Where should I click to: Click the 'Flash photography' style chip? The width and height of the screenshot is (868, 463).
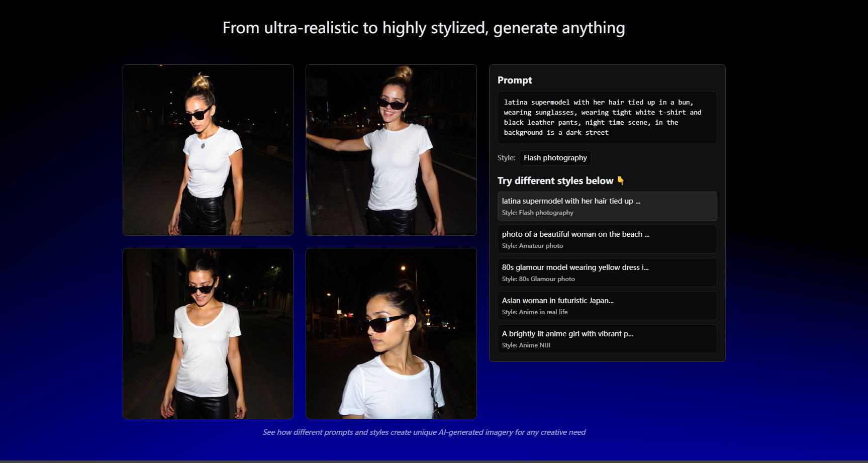pyautogui.click(x=555, y=157)
